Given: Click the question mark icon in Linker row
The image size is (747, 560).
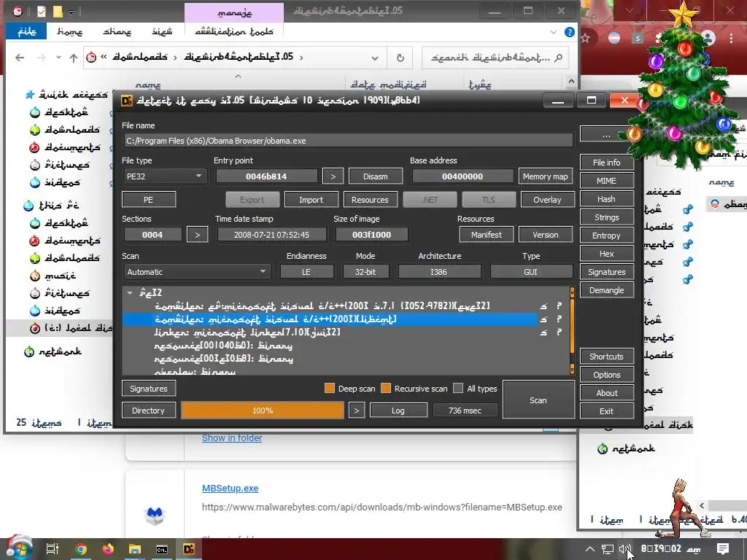Looking at the screenshot, I should [x=560, y=332].
